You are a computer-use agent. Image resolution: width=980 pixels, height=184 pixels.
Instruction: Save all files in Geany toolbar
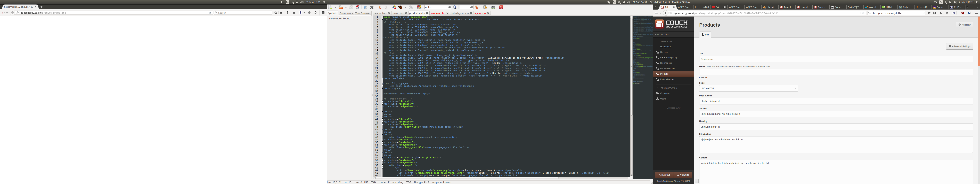click(358, 7)
